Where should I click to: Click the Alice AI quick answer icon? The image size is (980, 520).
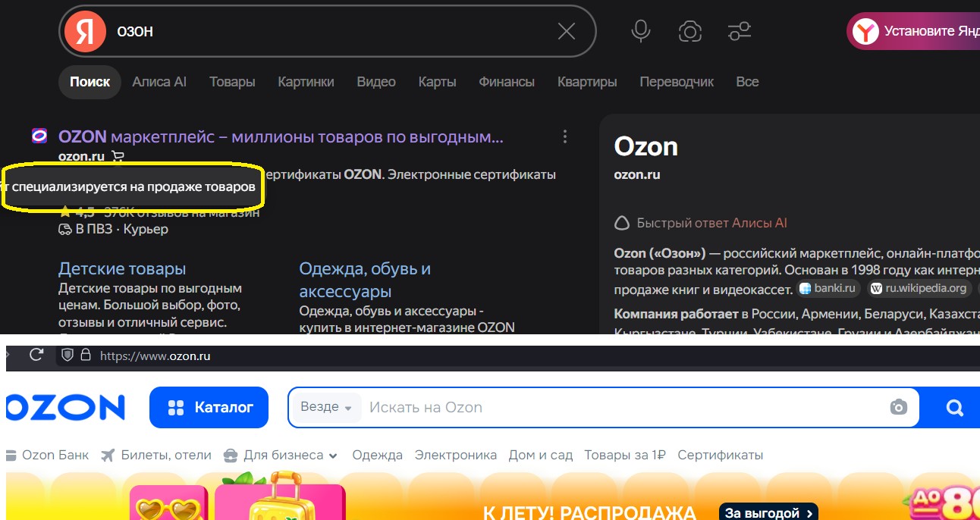pos(622,223)
